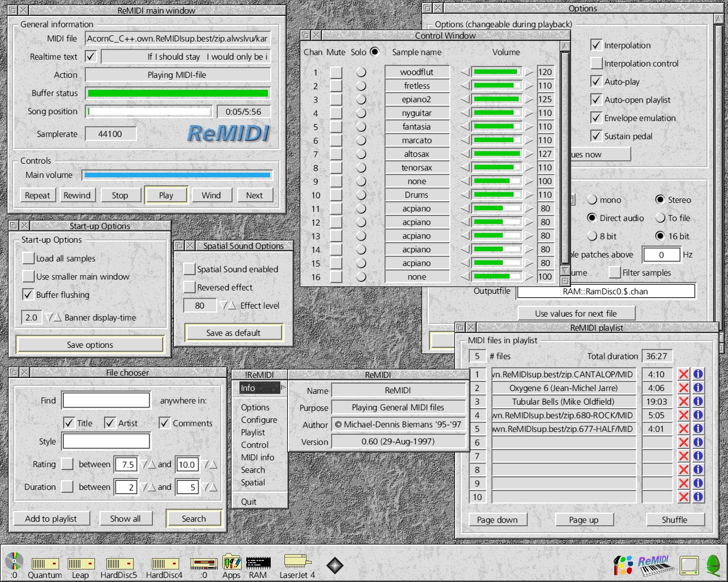The image size is (728, 582).
Task: Click Save options in Start-up Options
Action: (90, 344)
